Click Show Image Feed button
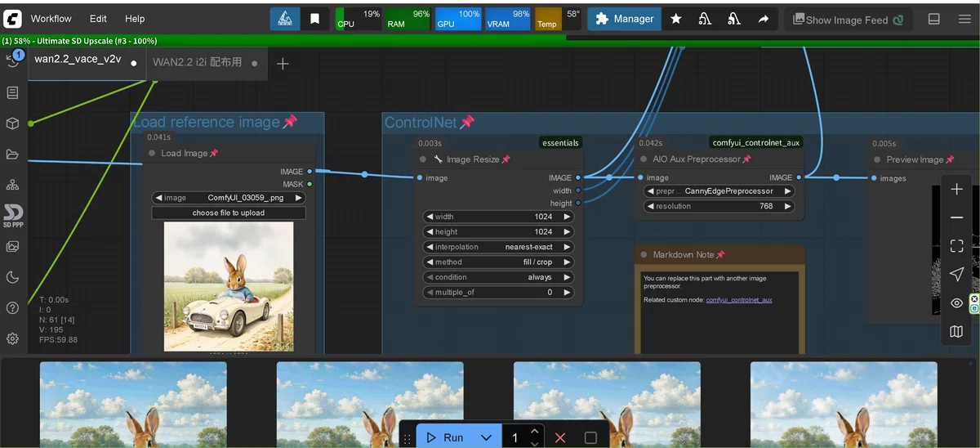The image size is (980, 448). click(849, 20)
